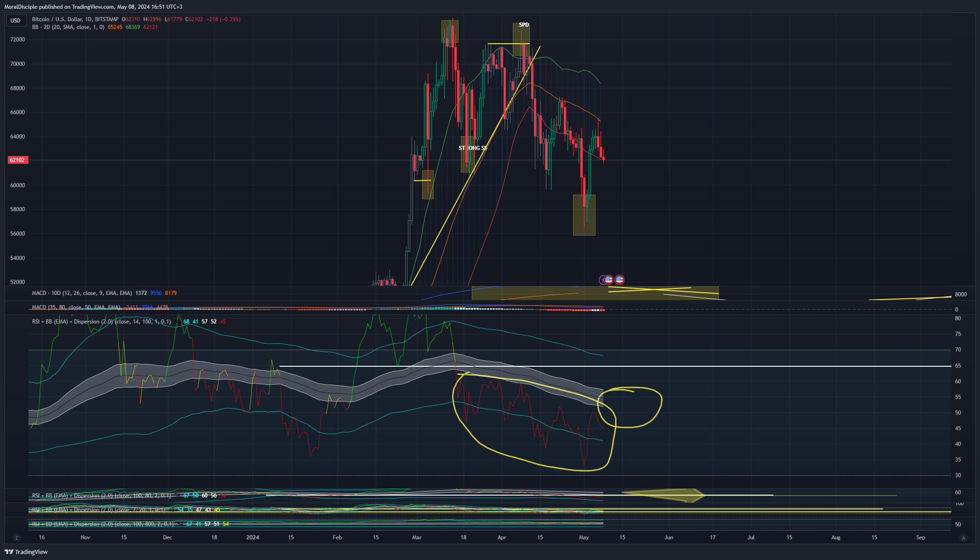Click the MACD value 8179

pos(171,293)
